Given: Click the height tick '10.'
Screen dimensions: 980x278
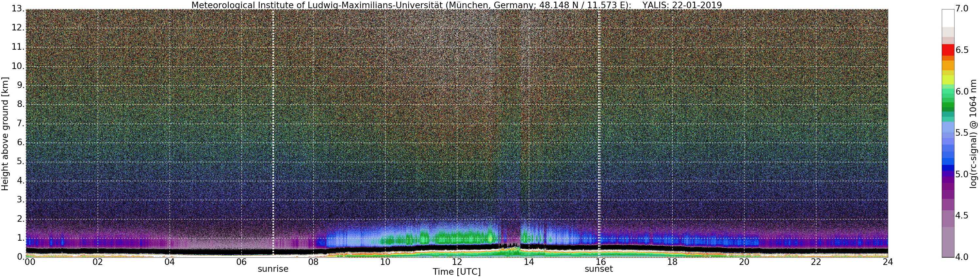Looking at the screenshot, I should point(18,66).
